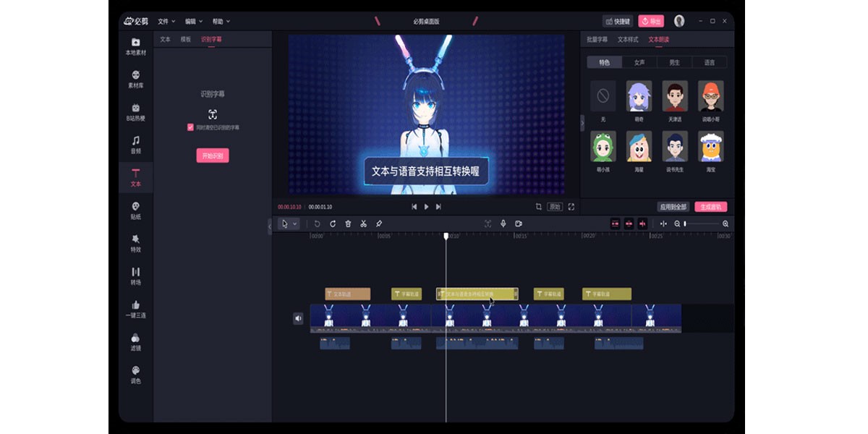Screen dimensions: 868x434
Task: Open the 文件 menu dropdown
Action: point(166,22)
